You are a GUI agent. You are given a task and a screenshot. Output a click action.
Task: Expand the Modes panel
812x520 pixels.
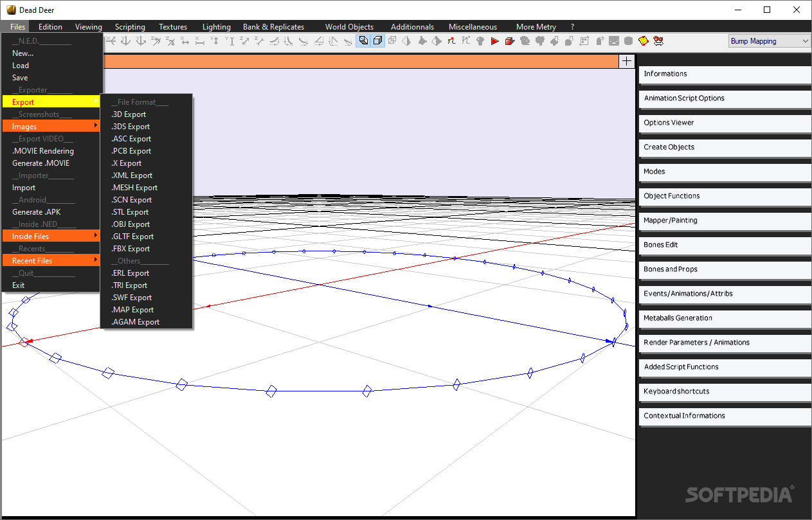(x=725, y=172)
